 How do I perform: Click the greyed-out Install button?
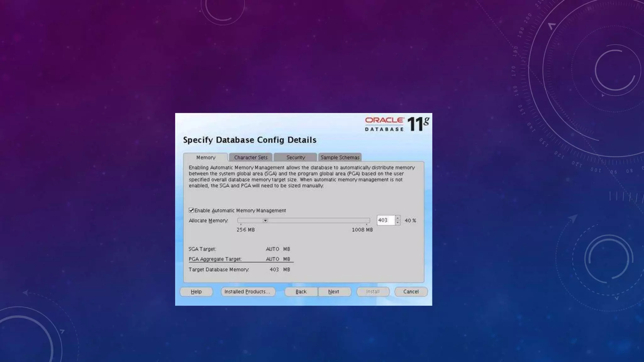(x=373, y=292)
